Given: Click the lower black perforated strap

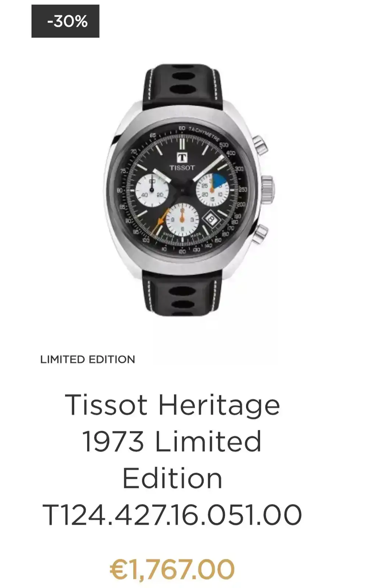Looking at the screenshot, I should click(183, 293).
